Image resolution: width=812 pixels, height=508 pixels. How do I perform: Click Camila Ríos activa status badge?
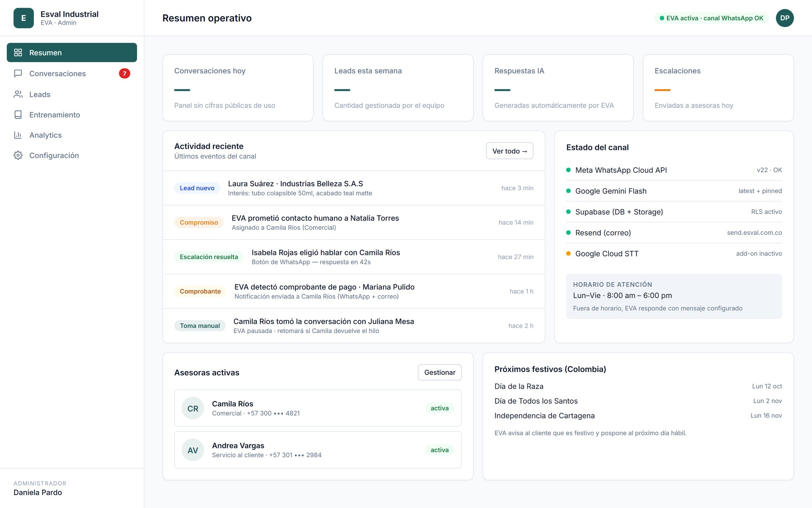click(439, 408)
